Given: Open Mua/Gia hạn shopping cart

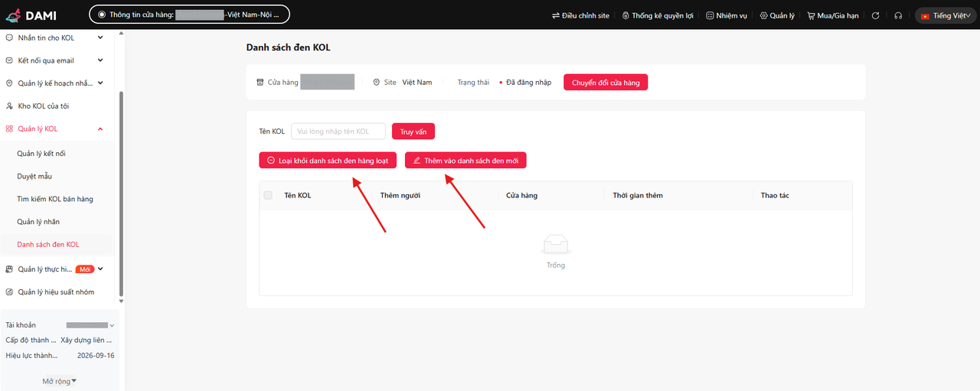Looking at the screenshot, I should point(832,15).
